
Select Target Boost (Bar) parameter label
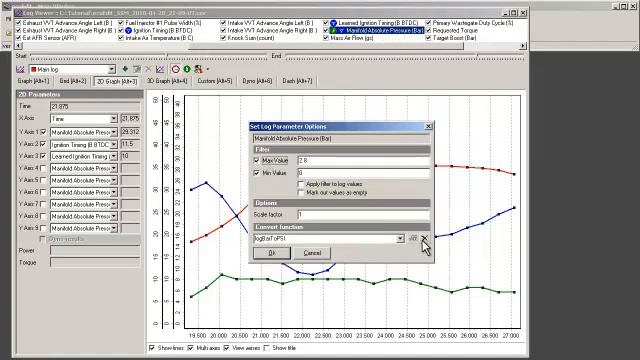click(454, 38)
